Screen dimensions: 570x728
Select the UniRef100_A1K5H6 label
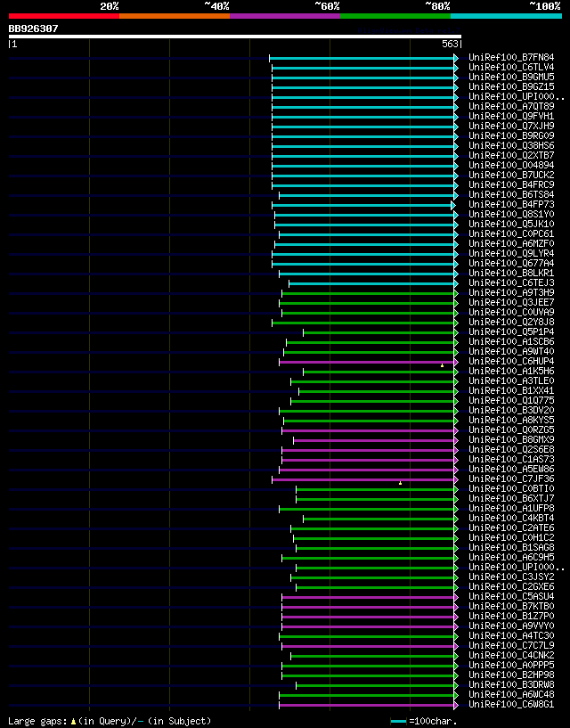pyautogui.click(x=511, y=371)
